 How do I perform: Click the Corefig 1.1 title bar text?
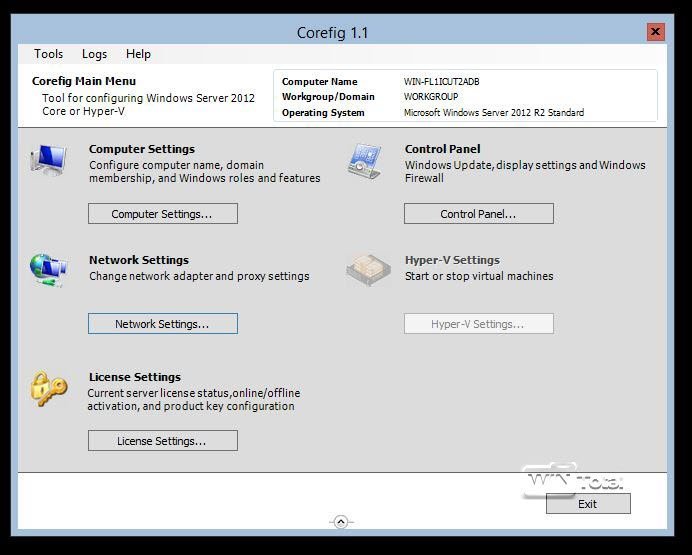332,33
